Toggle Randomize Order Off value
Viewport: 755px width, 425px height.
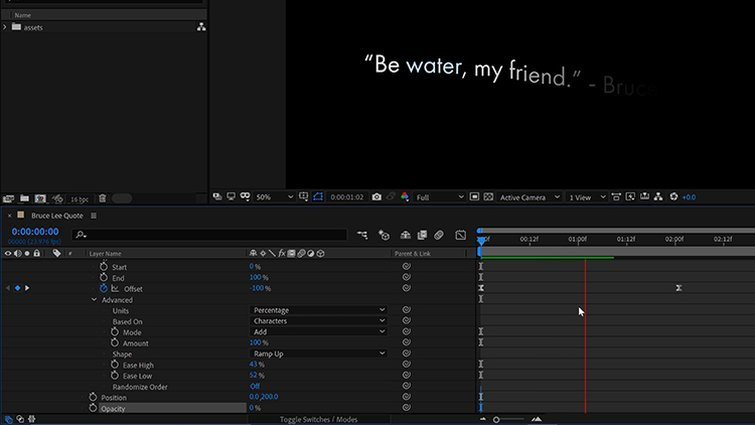tap(255, 386)
